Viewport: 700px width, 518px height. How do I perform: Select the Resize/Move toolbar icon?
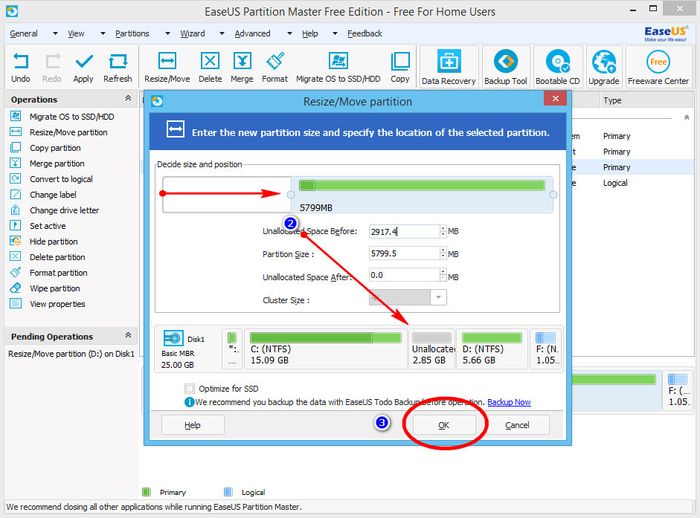[167, 67]
